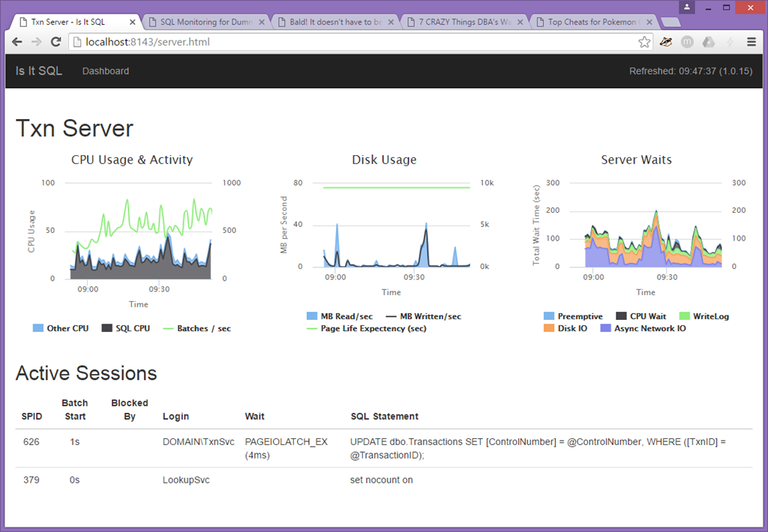The height and width of the screenshot is (532, 768).
Task: Click the Google Drive extension icon
Action: (708, 42)
